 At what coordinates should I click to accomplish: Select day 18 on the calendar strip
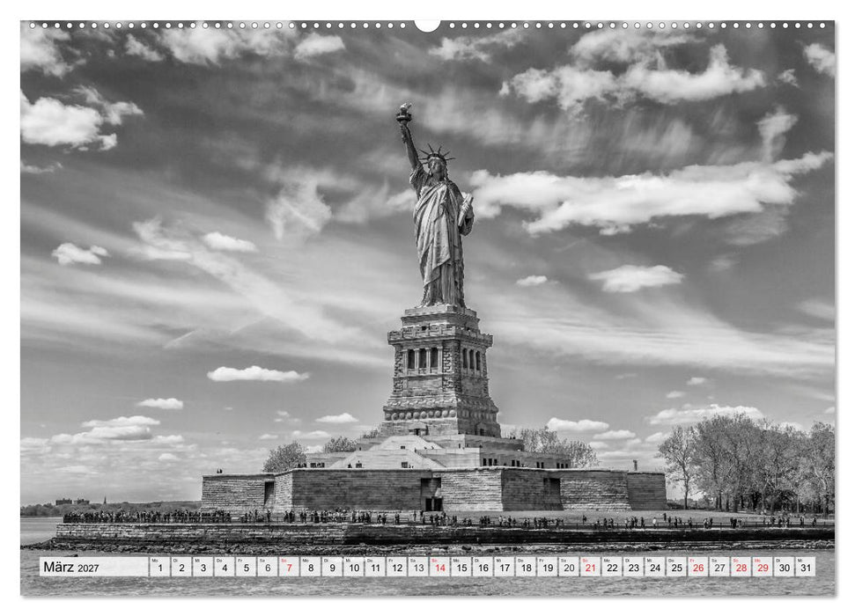527,567
